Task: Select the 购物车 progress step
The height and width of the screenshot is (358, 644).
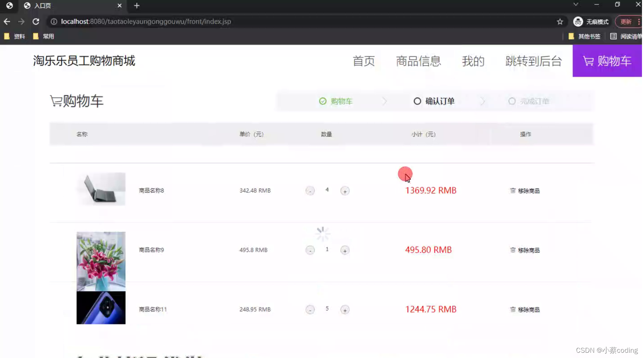Action: tap(336, 101)
